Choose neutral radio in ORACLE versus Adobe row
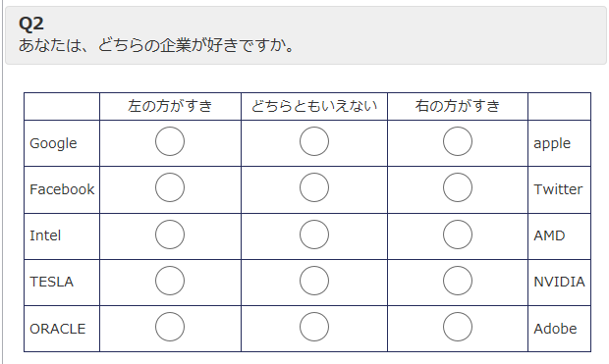The height and width of the screenshot is (364, 609). click(x=314, y=327)
